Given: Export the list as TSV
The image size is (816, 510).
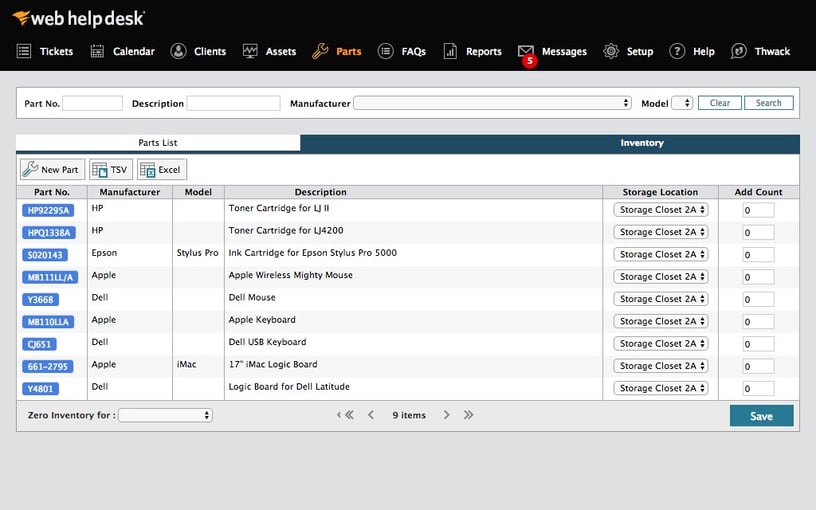Looking at the screenshot, I should pyautogui.click(x=111, y=170).
